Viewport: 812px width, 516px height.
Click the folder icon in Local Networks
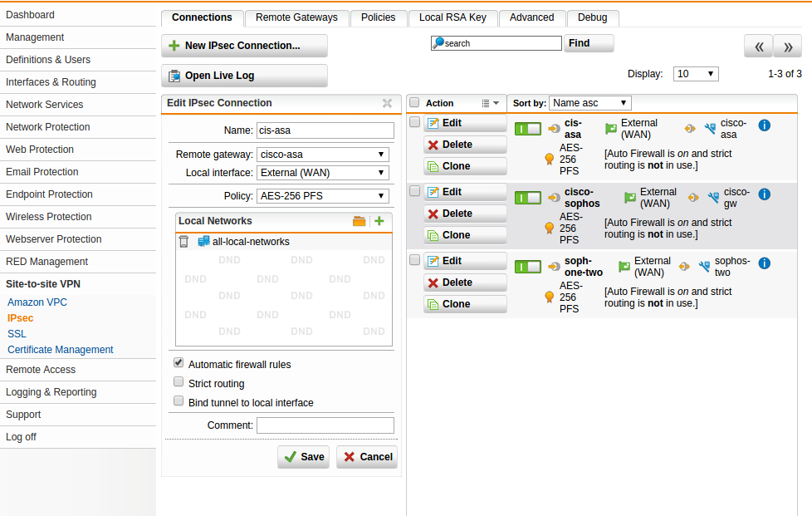359,221
